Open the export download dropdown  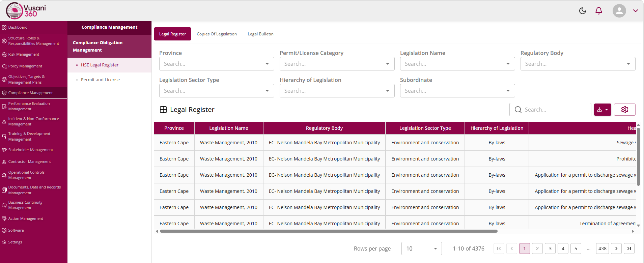[603, 110]
